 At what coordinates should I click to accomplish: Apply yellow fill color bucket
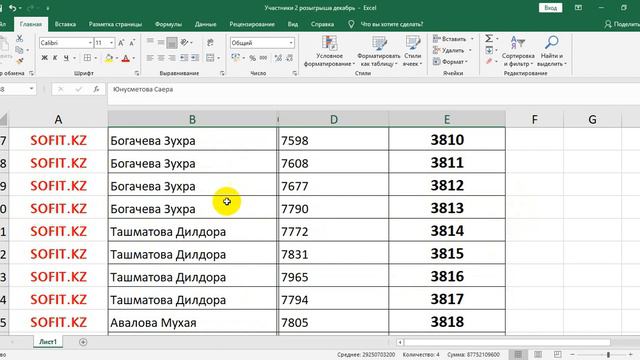click(x=109, y=58)
